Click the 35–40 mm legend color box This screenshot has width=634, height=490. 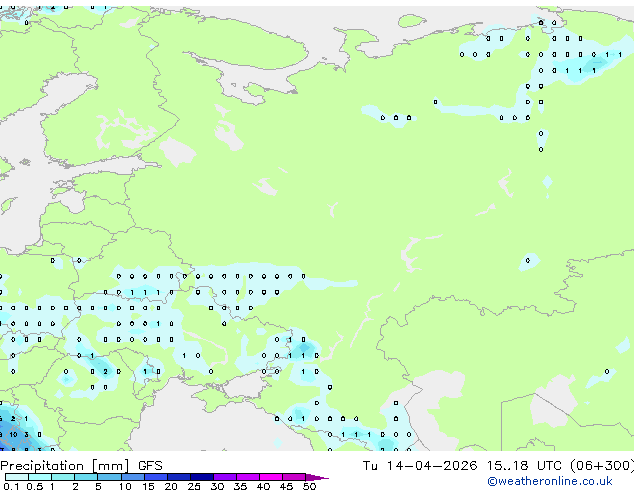pos(247,477)
